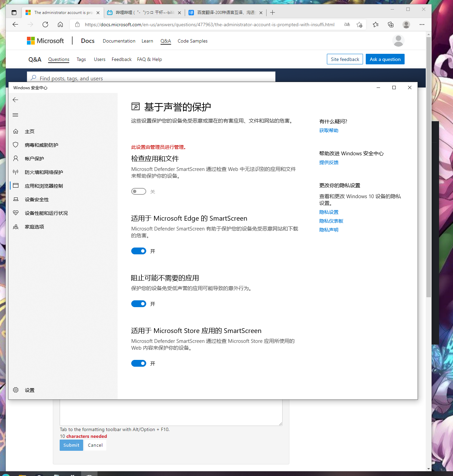Open a new browser tab
The height and width of the screenshot is (476, 453).
pyautogui.click(x=272, y=13)
